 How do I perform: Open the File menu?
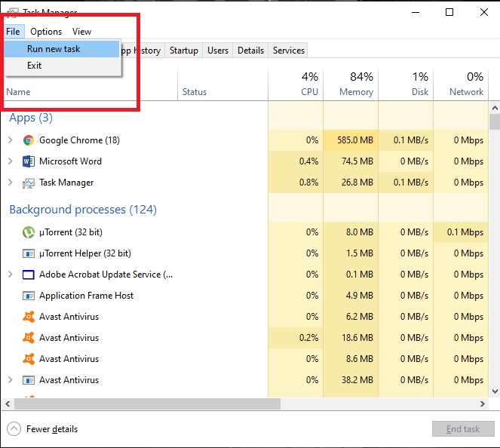point(13,32)
